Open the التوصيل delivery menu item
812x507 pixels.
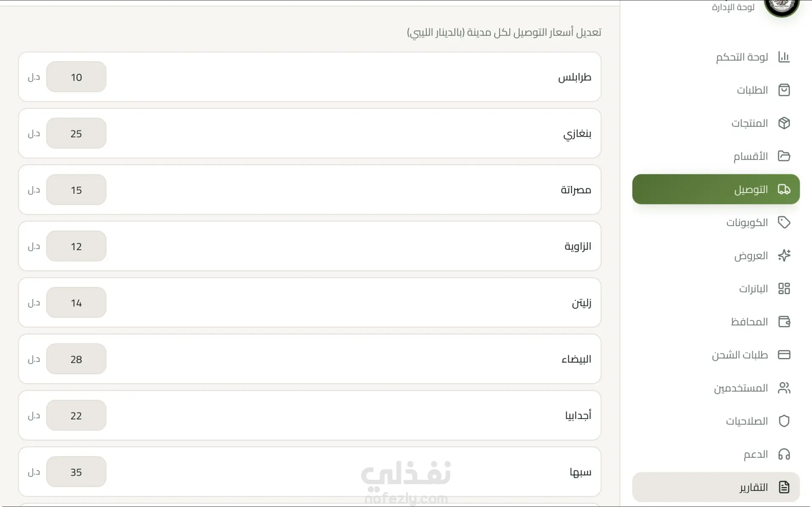pos(716,189)
